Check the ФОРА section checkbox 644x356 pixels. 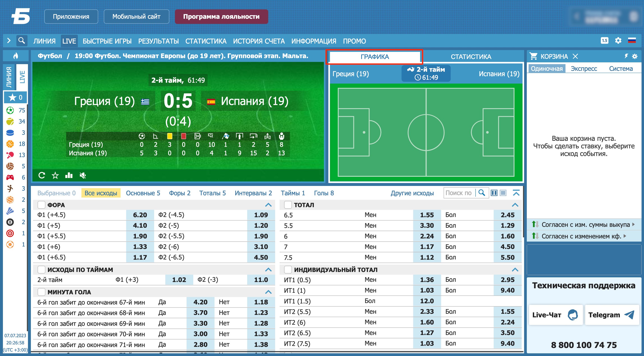tap(41, 205)
